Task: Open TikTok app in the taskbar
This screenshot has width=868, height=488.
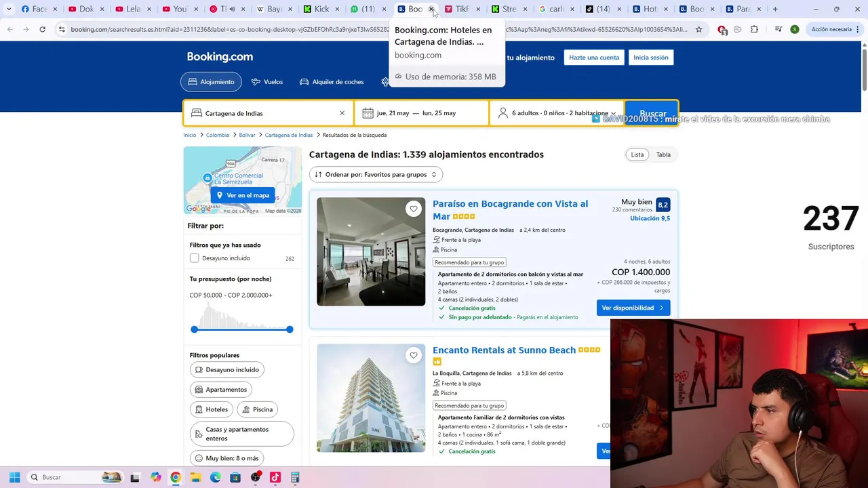Action: (275, 477)
